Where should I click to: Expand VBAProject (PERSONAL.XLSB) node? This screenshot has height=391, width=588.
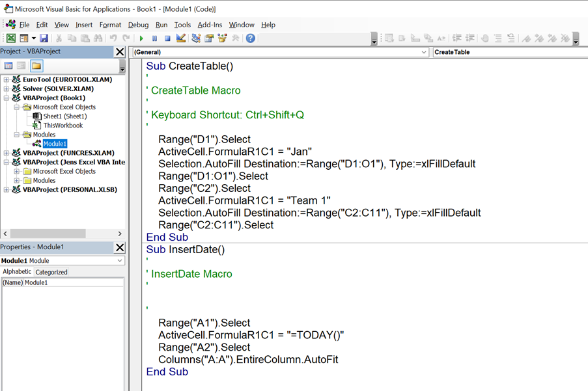click(6, 189)
